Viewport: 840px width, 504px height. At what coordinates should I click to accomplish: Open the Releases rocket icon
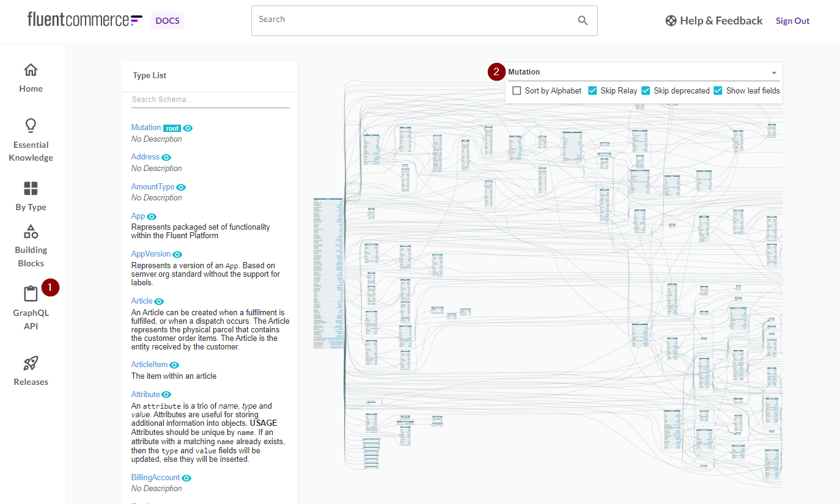tap(31, 363)
